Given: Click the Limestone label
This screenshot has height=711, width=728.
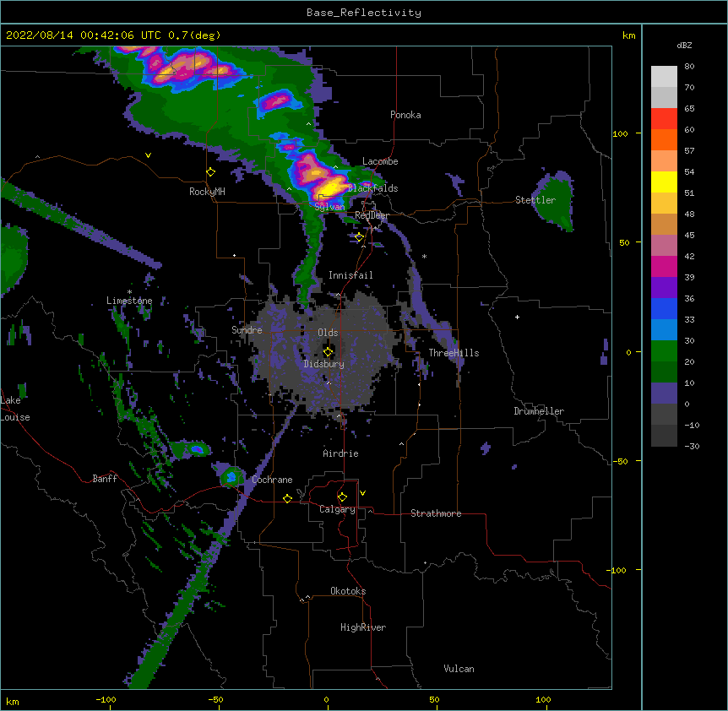Looking at the screenshot, I should click(x=129, y=301).
